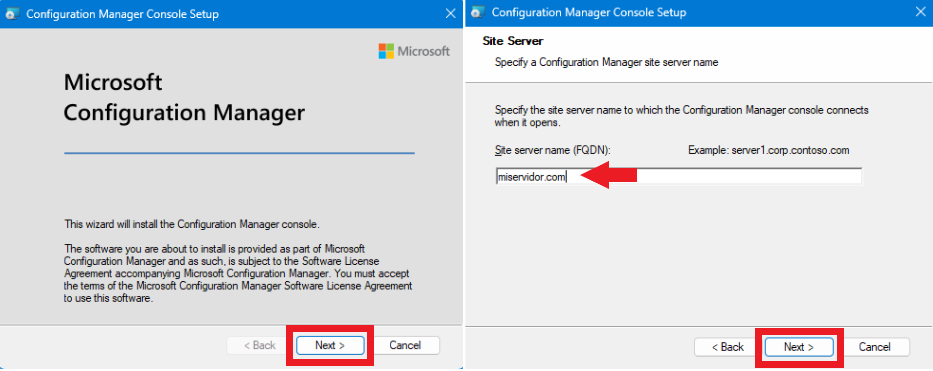
Task: Click the Software License Agreement paragraph
Action: [x=237, y=273]
